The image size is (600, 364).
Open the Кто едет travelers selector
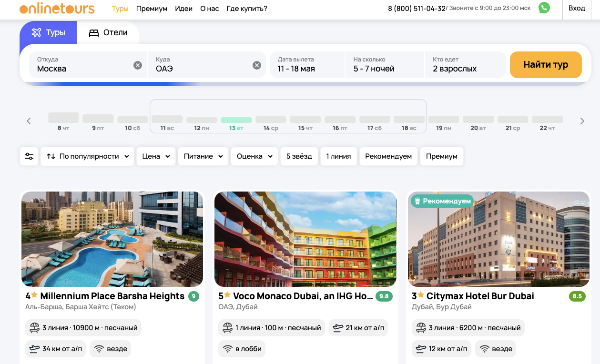pyautogui.click(x=465, y=65)
